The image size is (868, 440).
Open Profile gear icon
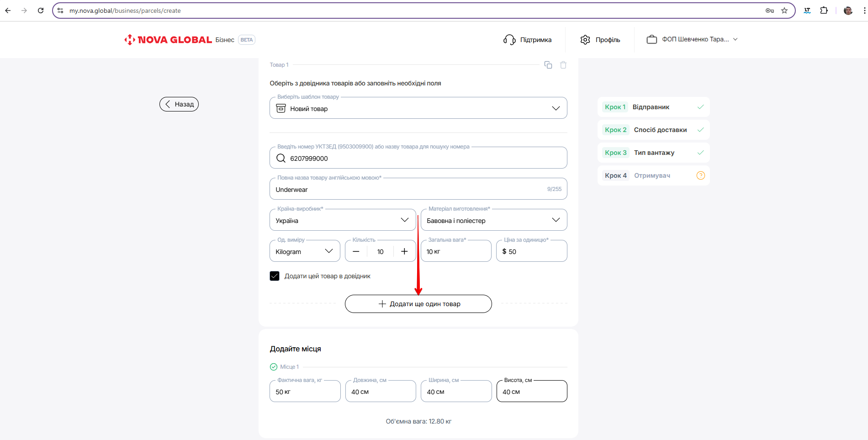tap(585, 40)
